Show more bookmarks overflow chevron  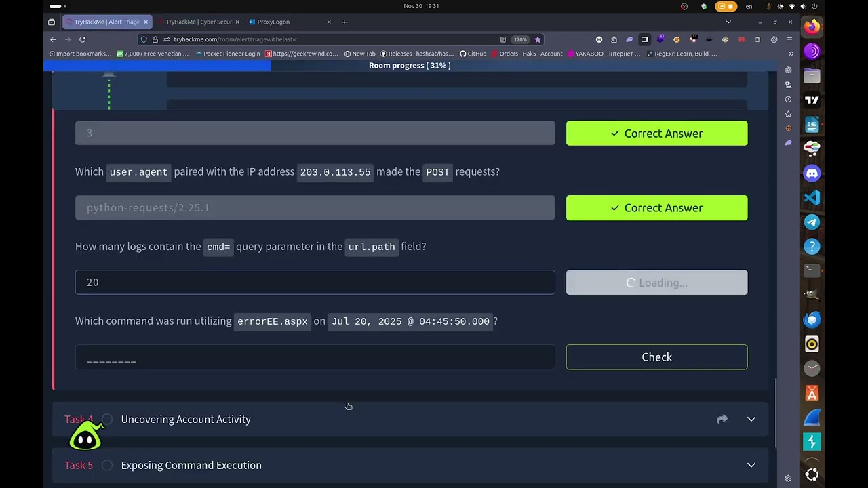[790, 54]
